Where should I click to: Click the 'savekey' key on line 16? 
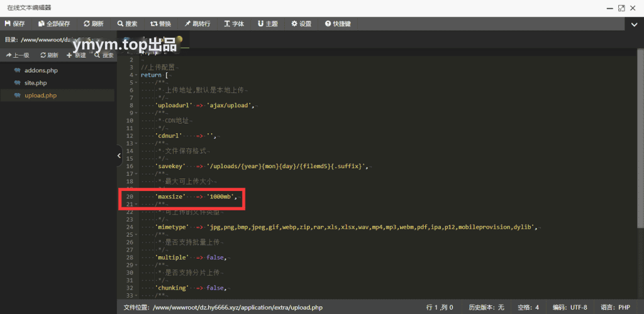coord(170,166)
